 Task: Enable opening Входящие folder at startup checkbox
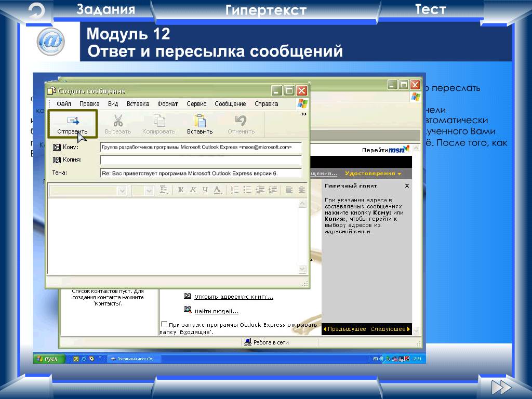click(164, 324)
